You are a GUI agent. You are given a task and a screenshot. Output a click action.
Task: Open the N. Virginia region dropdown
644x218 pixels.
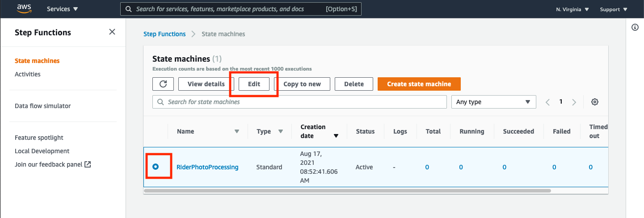pos(572,9)
